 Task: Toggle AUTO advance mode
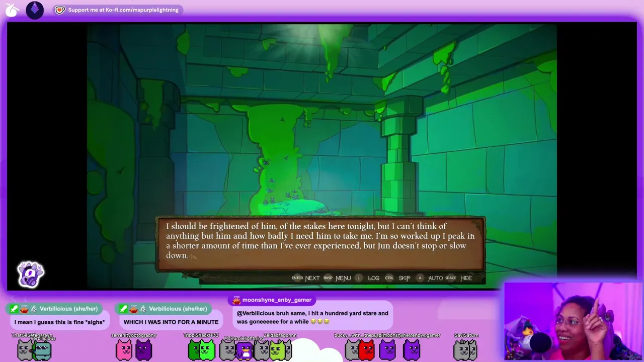435,278
